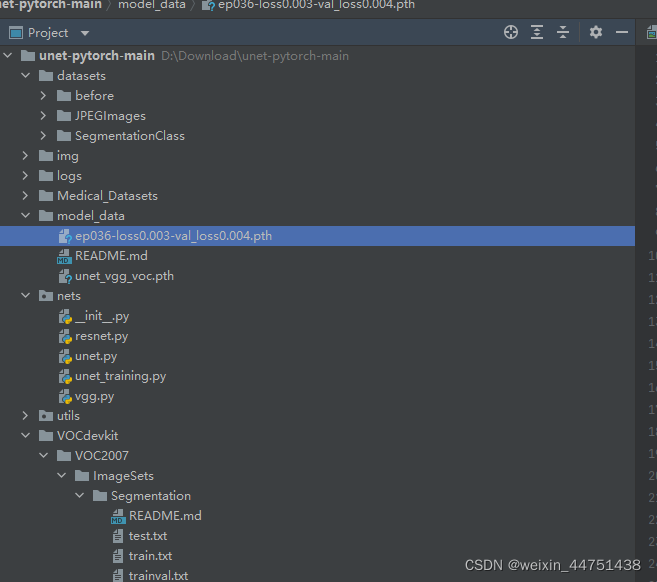Select unet.py file
Viewport: 657px width, 582px height.
pos(96,356)
